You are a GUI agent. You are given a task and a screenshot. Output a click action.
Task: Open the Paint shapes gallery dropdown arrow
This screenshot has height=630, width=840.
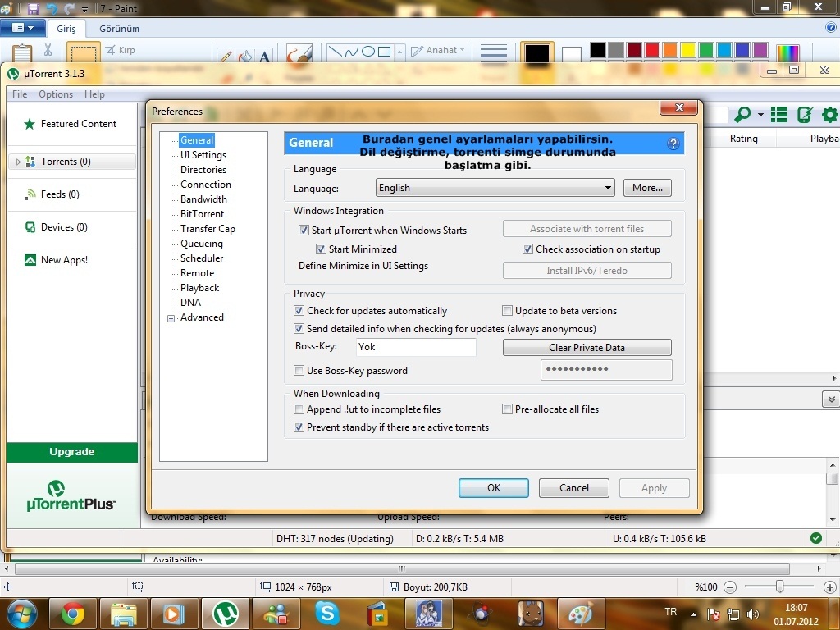[x=399, y=52]
